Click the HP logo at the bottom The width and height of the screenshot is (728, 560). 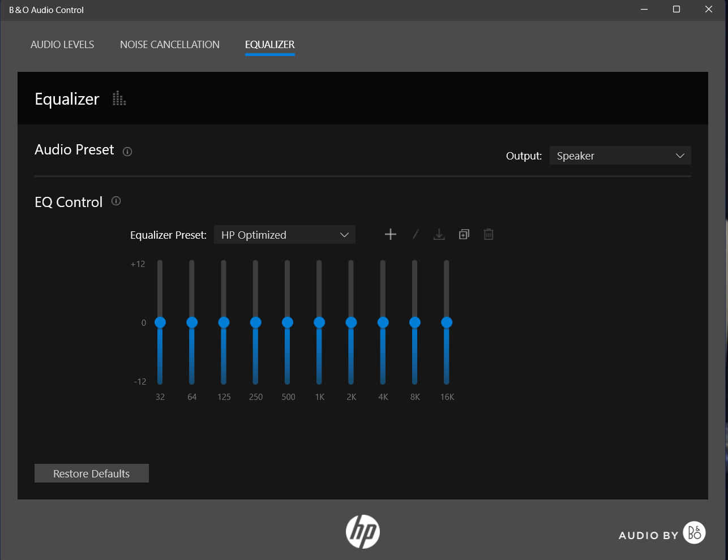[x=363, y=532]
